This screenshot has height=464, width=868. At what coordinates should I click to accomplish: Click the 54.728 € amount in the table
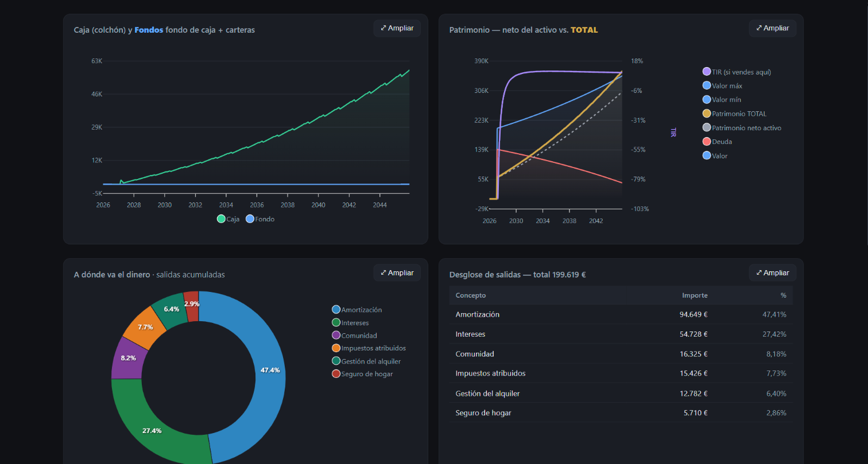[x=693, y=334]
